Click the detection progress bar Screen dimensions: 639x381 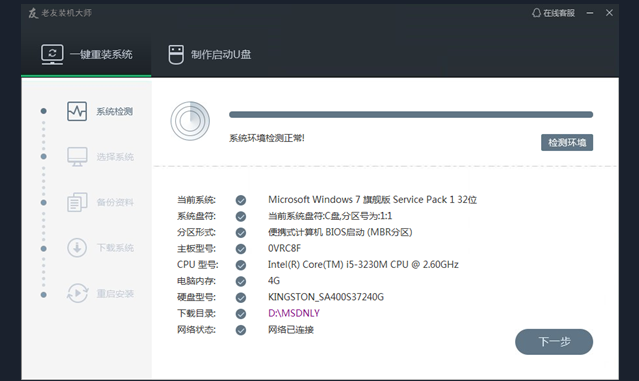(x=411, y=115)
